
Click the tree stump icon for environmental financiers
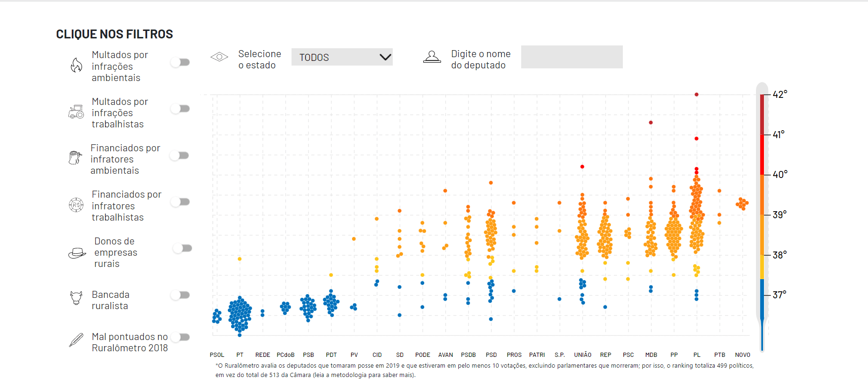click(75, 158)
